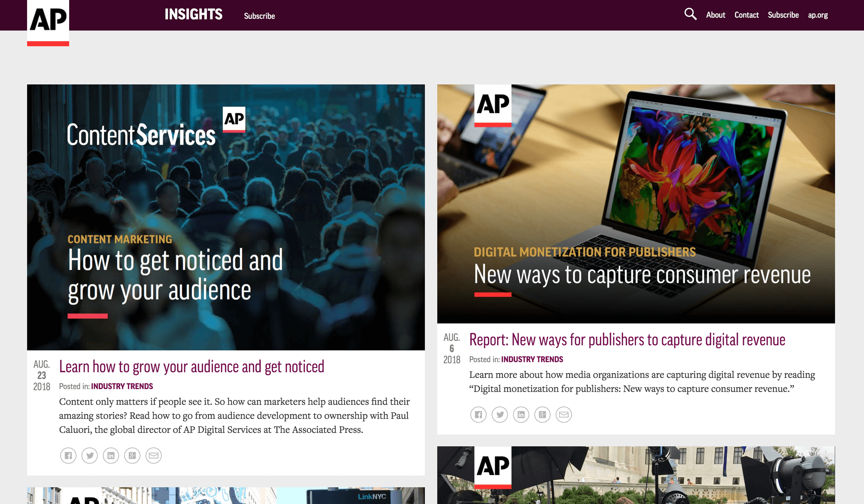Screen dimensions: 864x504
Task: Open Industry Trends category under revenue report
Action: tap(532, 359)
